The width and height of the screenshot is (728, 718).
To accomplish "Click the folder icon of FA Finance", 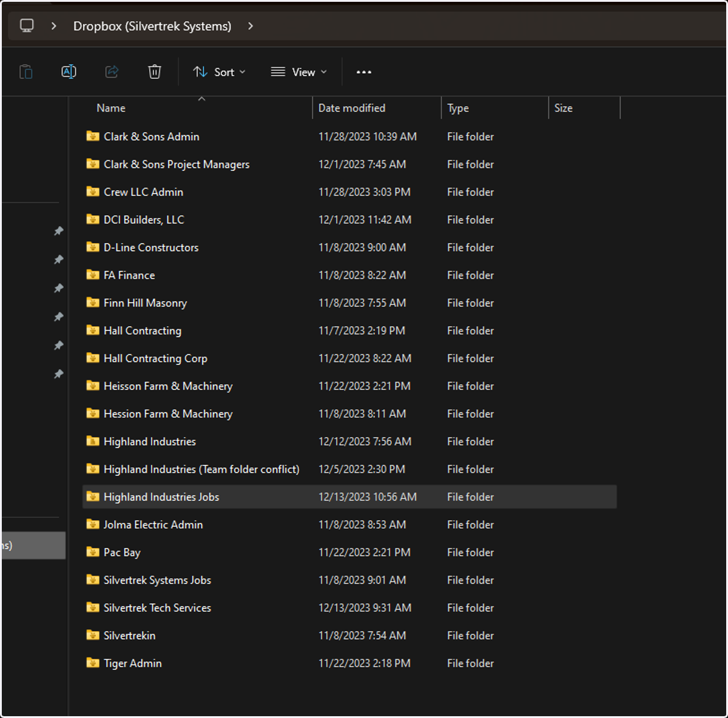I will tap(93, 275).
